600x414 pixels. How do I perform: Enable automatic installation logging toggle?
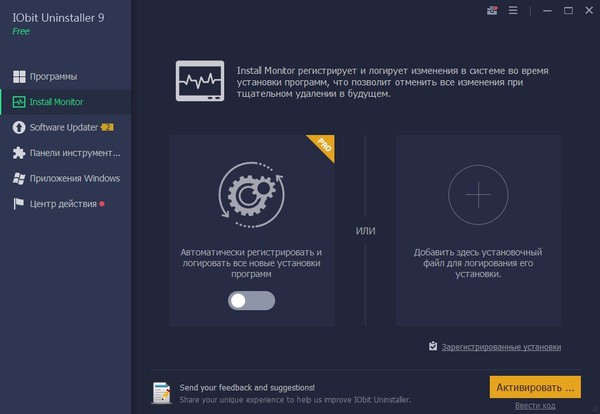pos(251,300)
